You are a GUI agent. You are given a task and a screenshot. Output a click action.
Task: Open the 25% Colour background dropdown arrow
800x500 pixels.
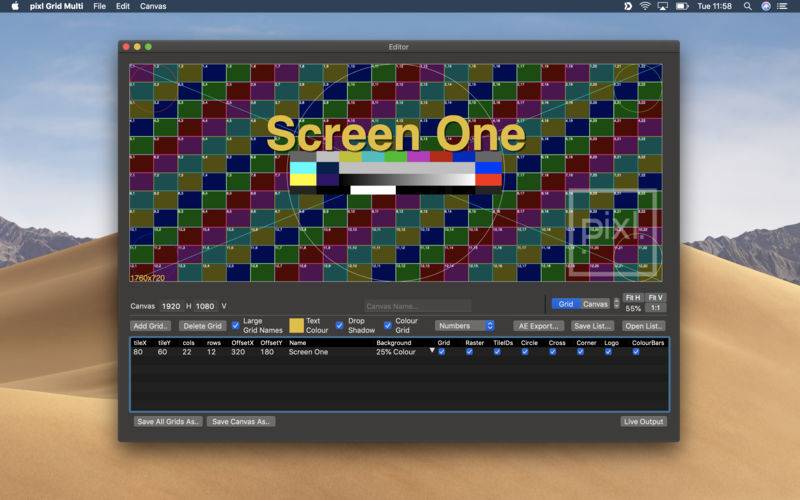coord(432,351)
